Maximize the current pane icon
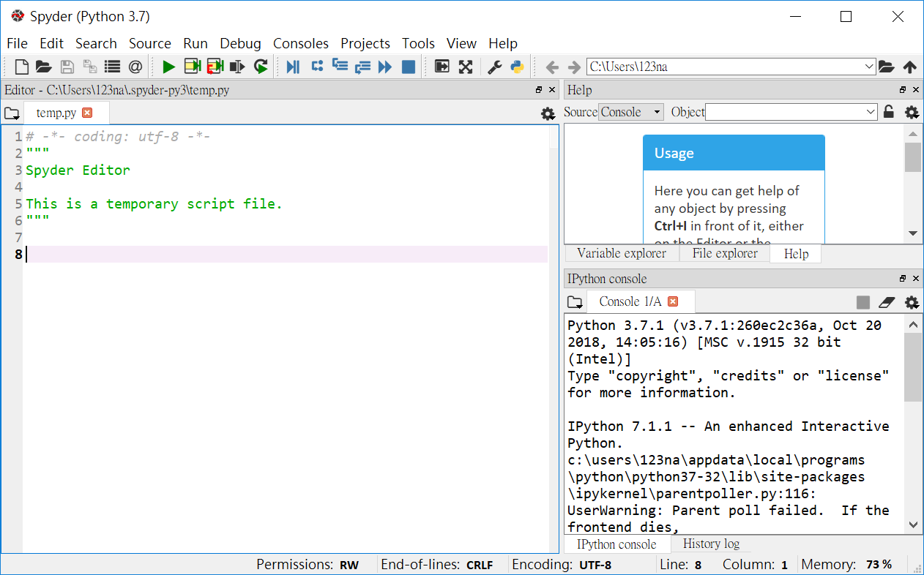 point(442,67)
